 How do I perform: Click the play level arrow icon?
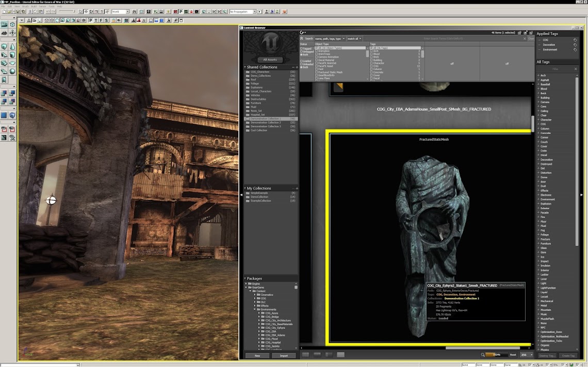(259, 12)
